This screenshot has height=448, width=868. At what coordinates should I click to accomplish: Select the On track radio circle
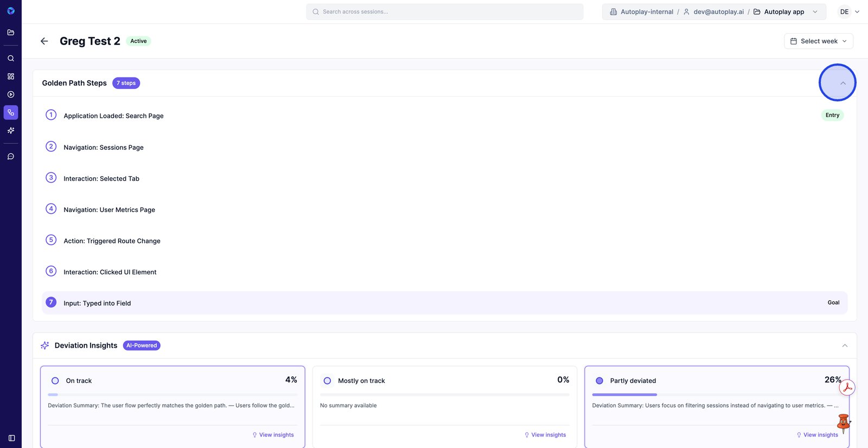55,381
